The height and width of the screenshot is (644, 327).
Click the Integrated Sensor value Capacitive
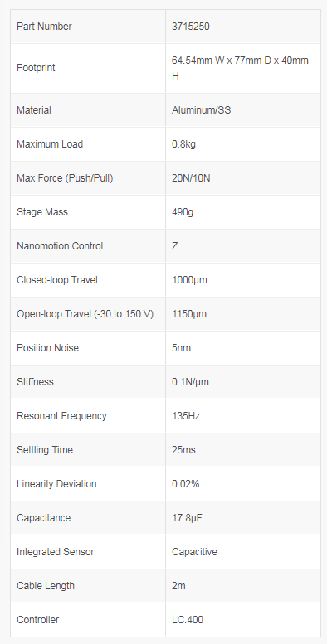[194, 552]
